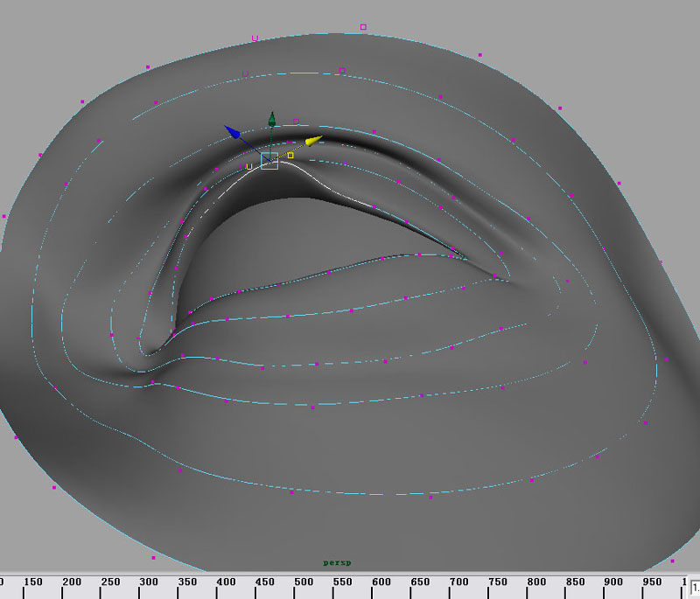Image resolution: width=700 pixels, height=599 pixels.
Task: Move the playhead to frame 700
Action: (x=458, y=582)
